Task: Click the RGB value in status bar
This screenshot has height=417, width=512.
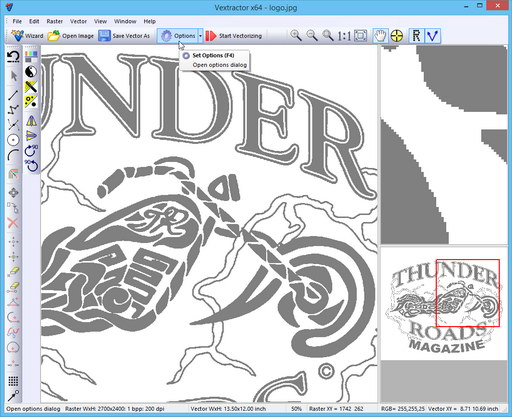Action: coord(402,409)
